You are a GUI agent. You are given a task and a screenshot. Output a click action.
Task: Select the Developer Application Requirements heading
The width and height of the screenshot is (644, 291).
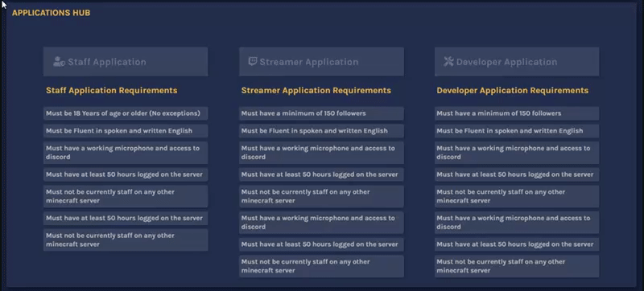point(513,91)
